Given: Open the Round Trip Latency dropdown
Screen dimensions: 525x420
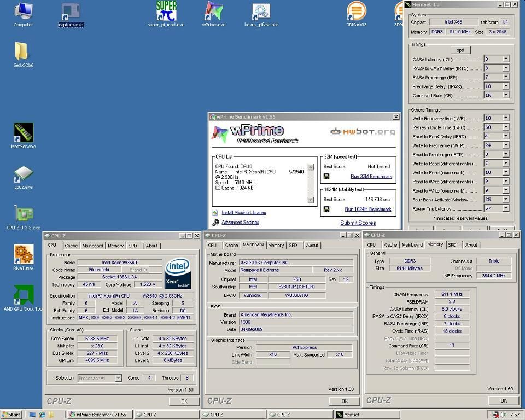Looking at the screenshot, I should [505, 208].
